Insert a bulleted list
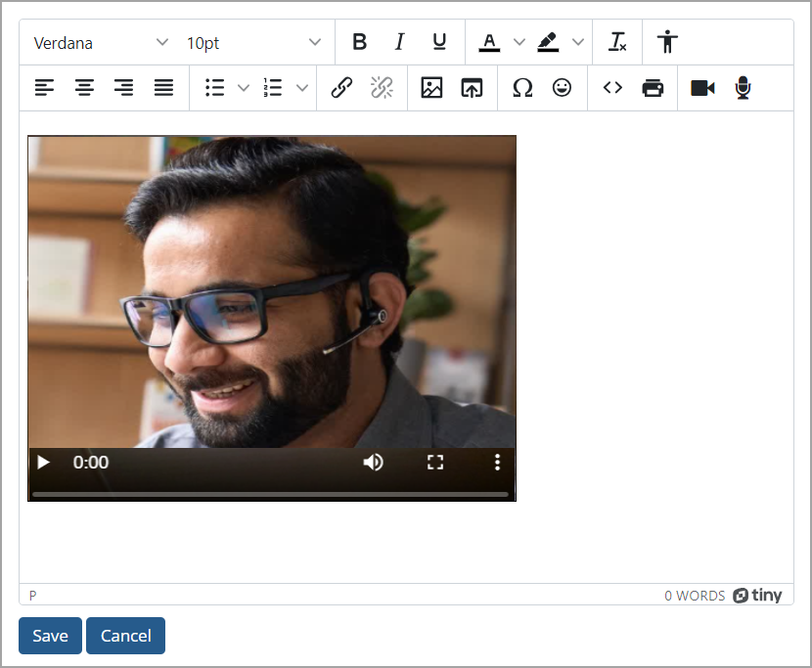The width and height of the screenshot is (812, 668). point(215,87)
